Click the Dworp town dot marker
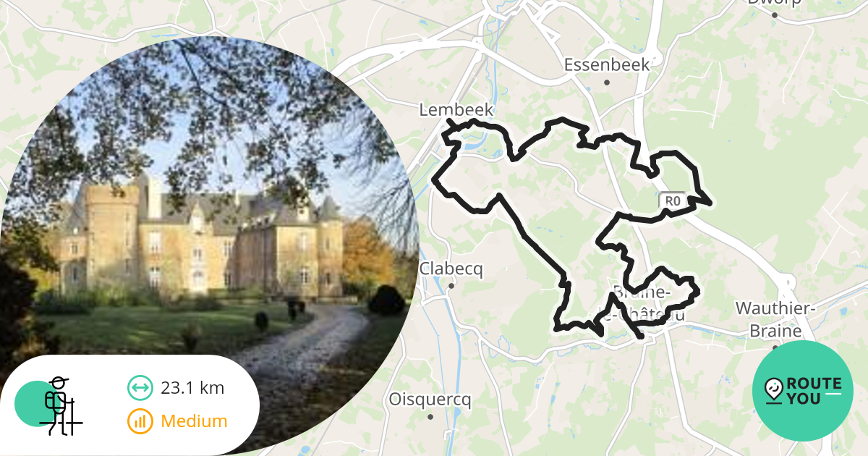This screenshot has width=868, height=456. (x=775, y=14)
